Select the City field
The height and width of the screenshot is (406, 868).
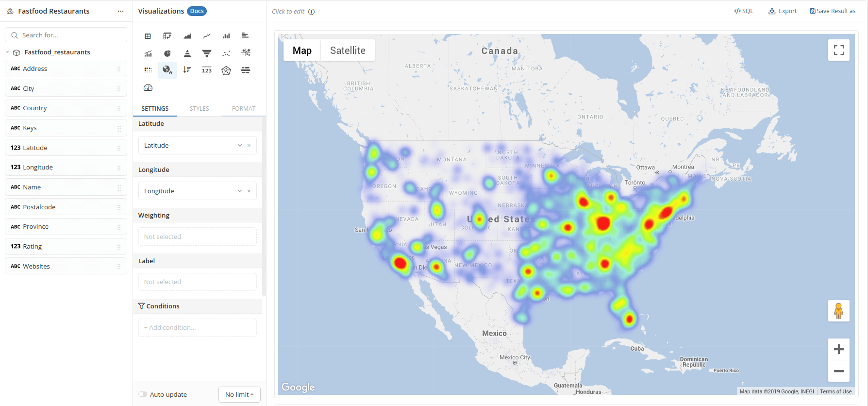[x=66, y=88]
